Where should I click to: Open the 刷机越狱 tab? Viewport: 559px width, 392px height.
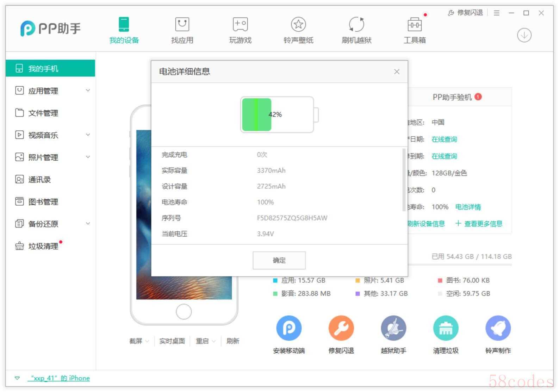[x=356, y=31]
